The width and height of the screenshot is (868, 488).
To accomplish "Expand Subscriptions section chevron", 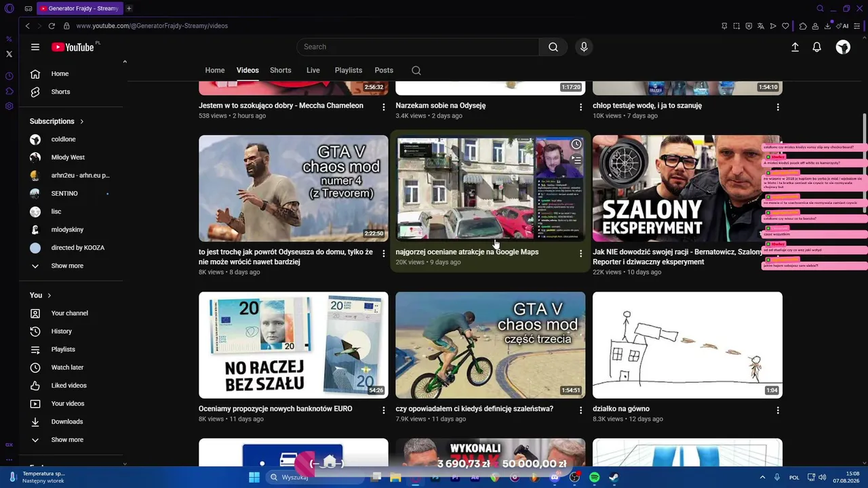I will (x=81, y=121).
